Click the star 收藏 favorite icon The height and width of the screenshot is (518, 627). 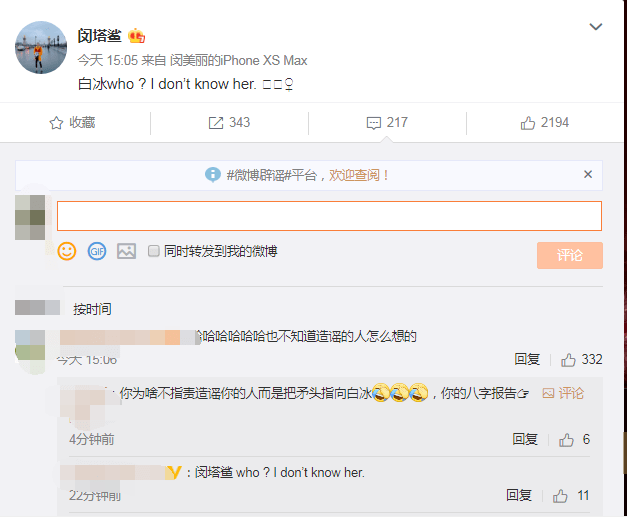pos(56,123)
